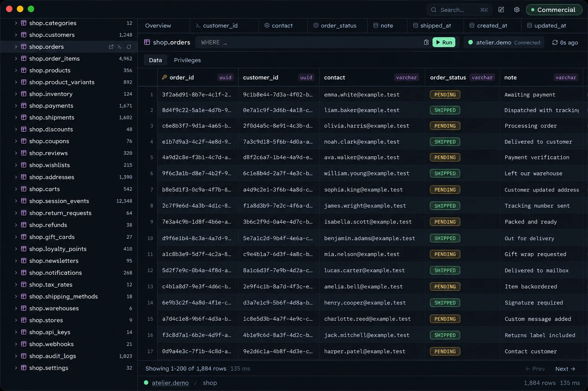Click the Commercial license badge
588x391 pixels.
click(554, 10)
